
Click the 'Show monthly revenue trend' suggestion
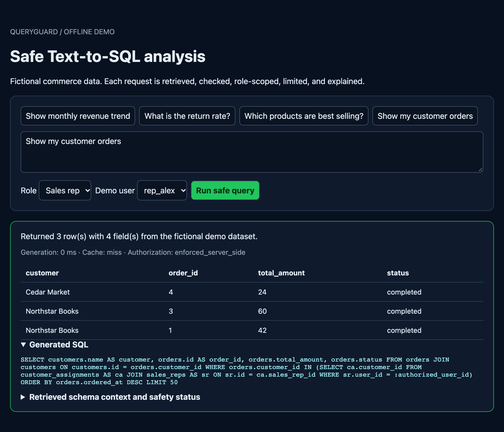[78, 116]
